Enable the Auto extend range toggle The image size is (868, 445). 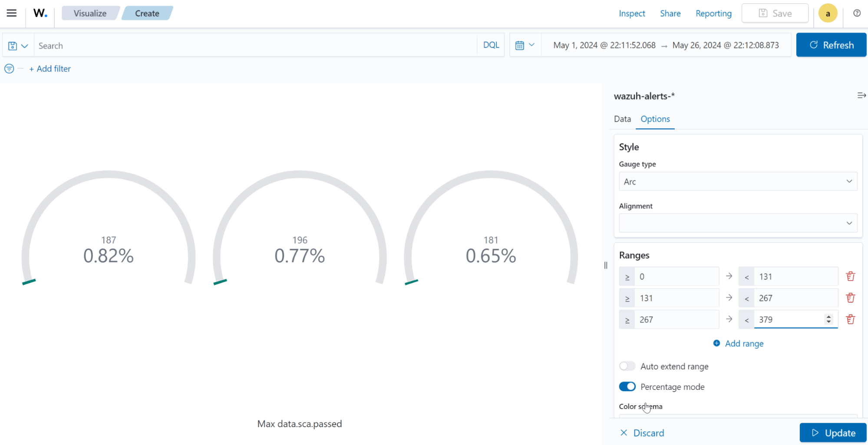tap(627, 366)
